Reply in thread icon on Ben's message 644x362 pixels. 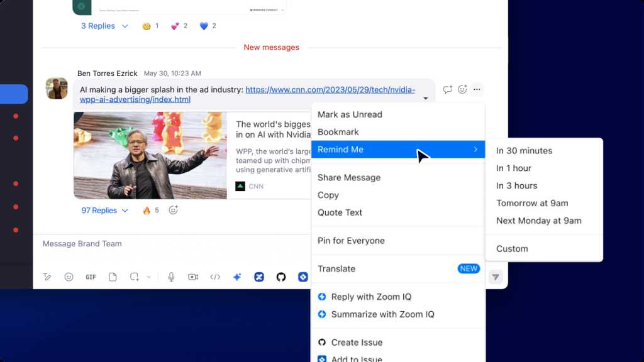pyautogui.click(x=447, y=89)
